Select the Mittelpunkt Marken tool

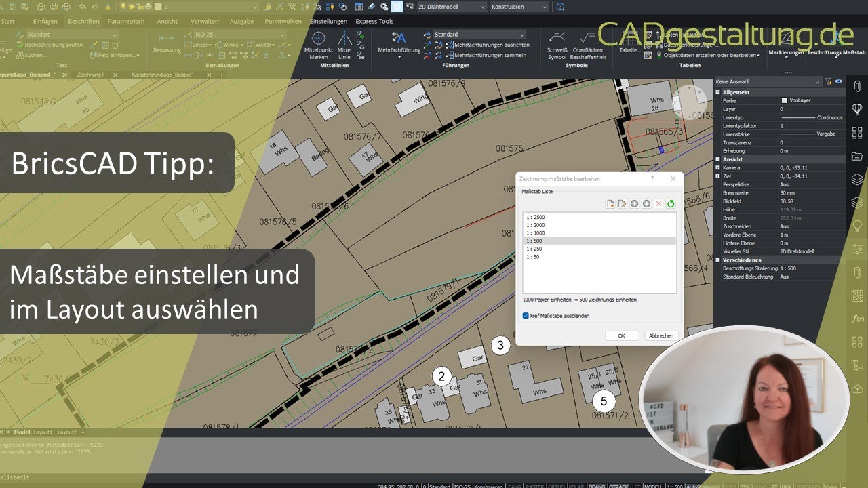point(319,45)
